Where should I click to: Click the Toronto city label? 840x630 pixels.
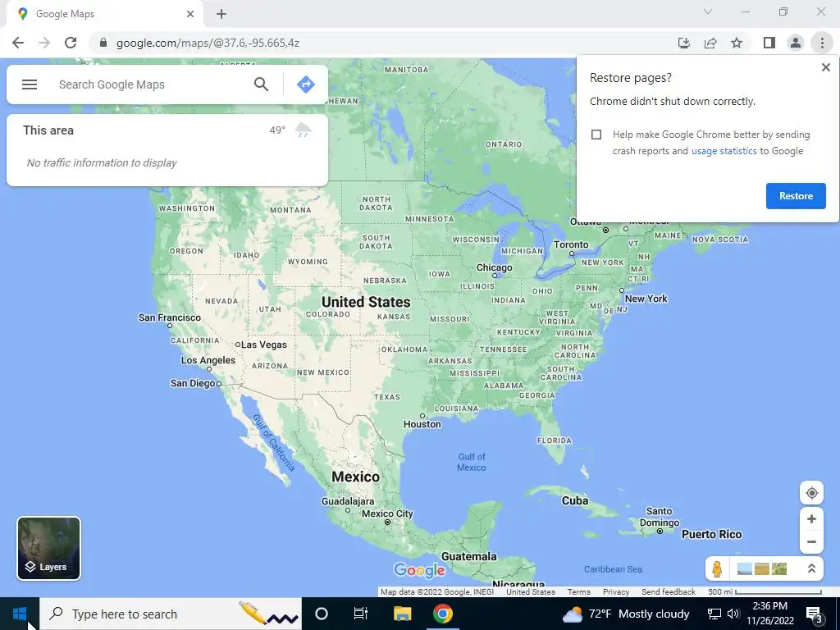click(x=571, y=244)
